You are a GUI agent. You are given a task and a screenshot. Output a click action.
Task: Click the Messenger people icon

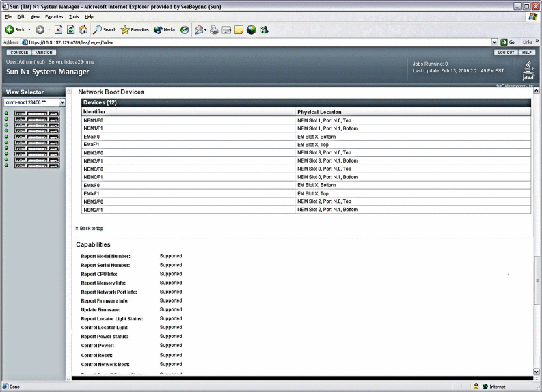pyautogui.click(x=264, y=30)
